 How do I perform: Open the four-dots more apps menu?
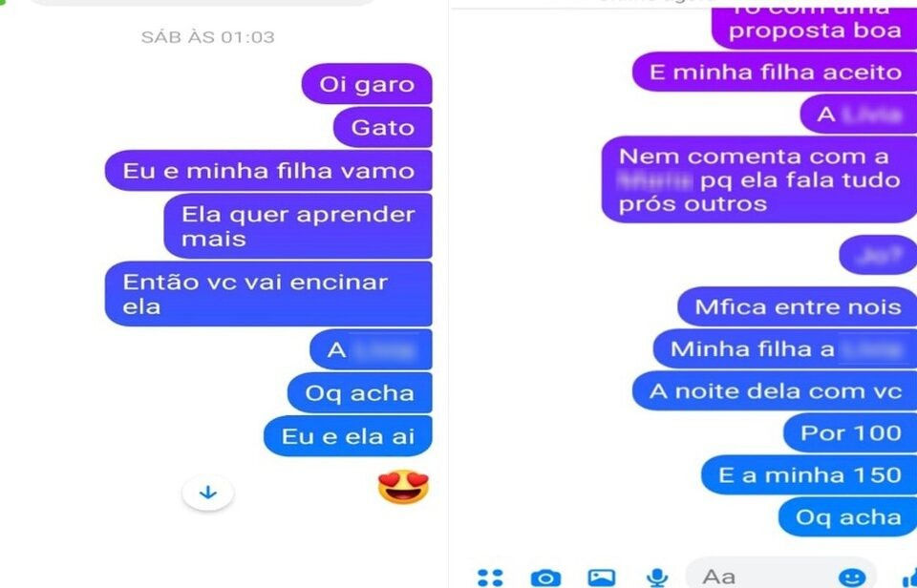[x=490, y=577]
